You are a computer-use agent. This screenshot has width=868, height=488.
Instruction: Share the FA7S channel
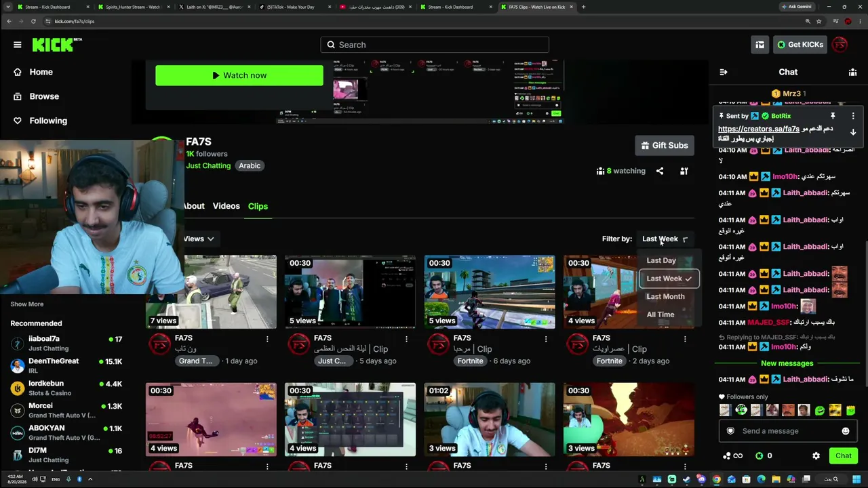tap(660, 171)
